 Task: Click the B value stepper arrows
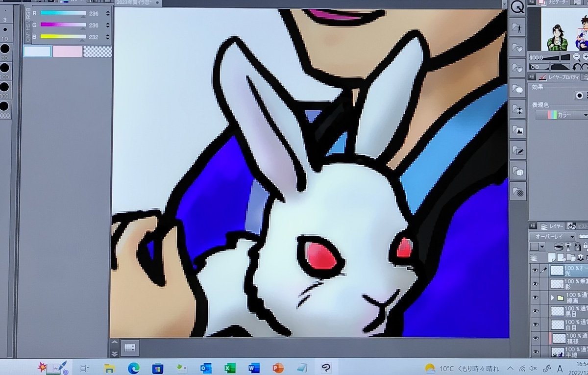[x=108, y=36]
